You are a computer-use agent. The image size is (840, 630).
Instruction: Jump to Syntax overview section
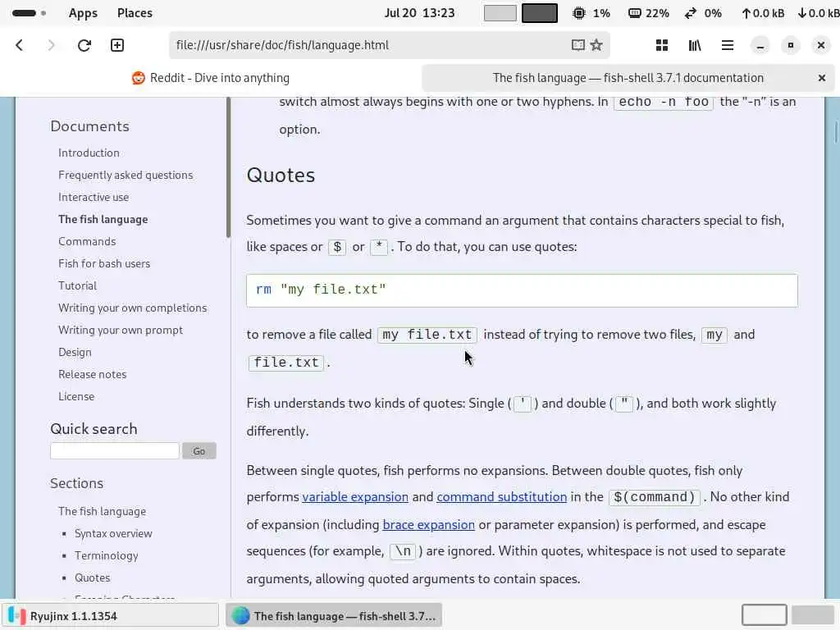[113, 533]
